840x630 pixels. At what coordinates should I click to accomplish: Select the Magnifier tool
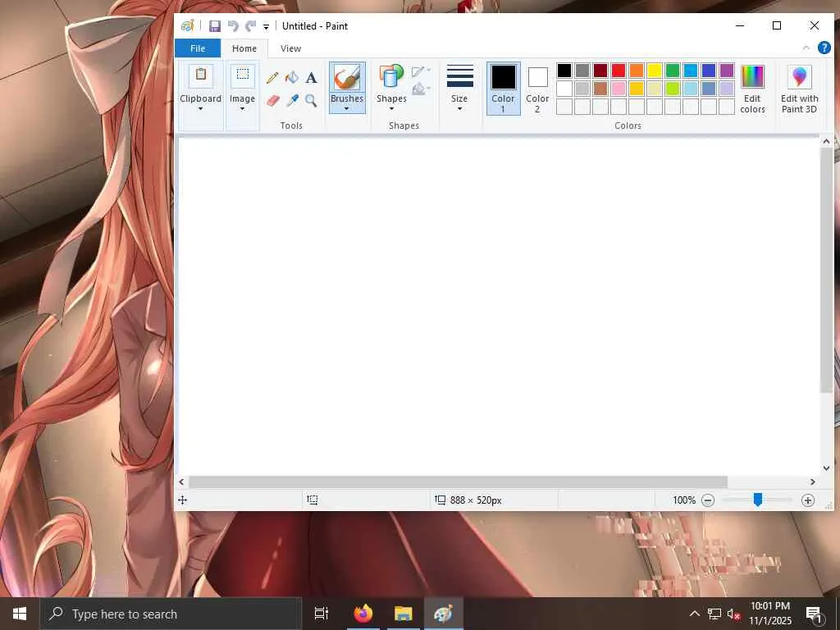click(311, 100)
